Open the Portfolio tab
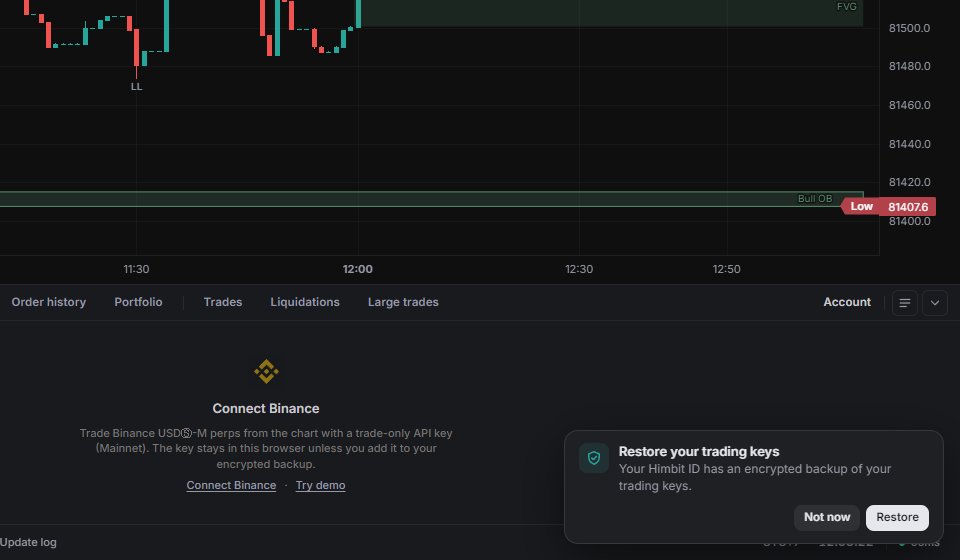 (138, 302)
